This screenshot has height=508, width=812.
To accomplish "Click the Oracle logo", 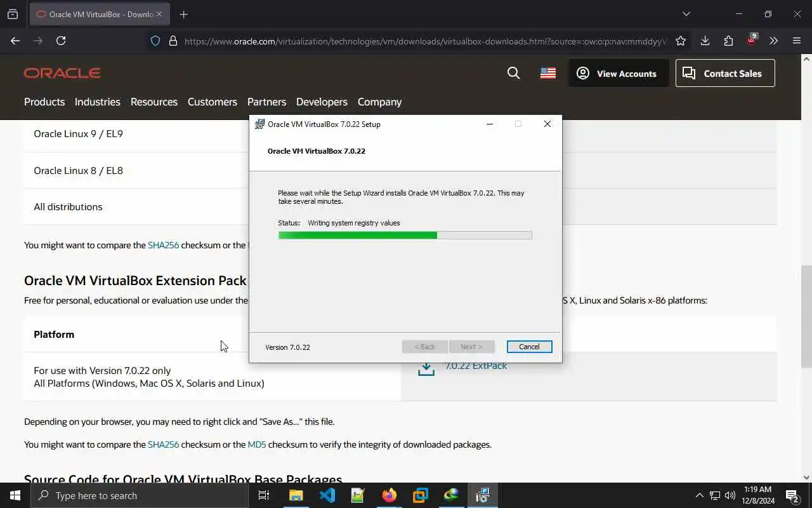I will (62, 73).
